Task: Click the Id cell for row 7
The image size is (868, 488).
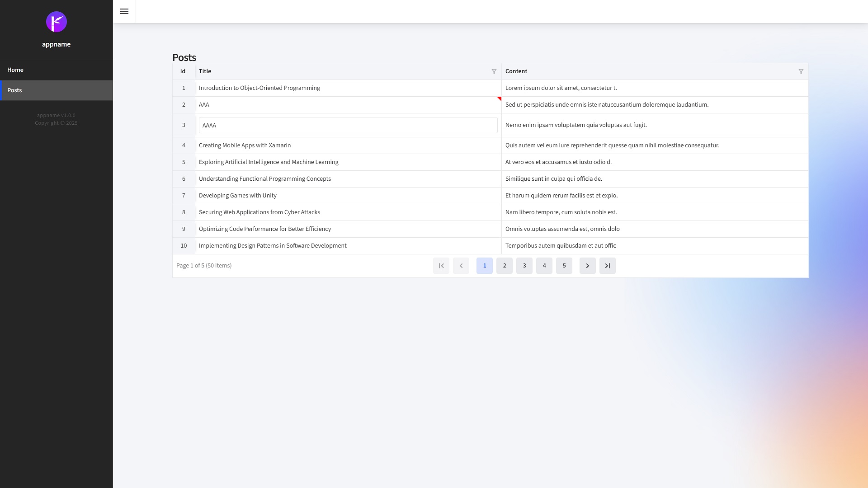Action: pyautogui.click(x=184, y=196)
